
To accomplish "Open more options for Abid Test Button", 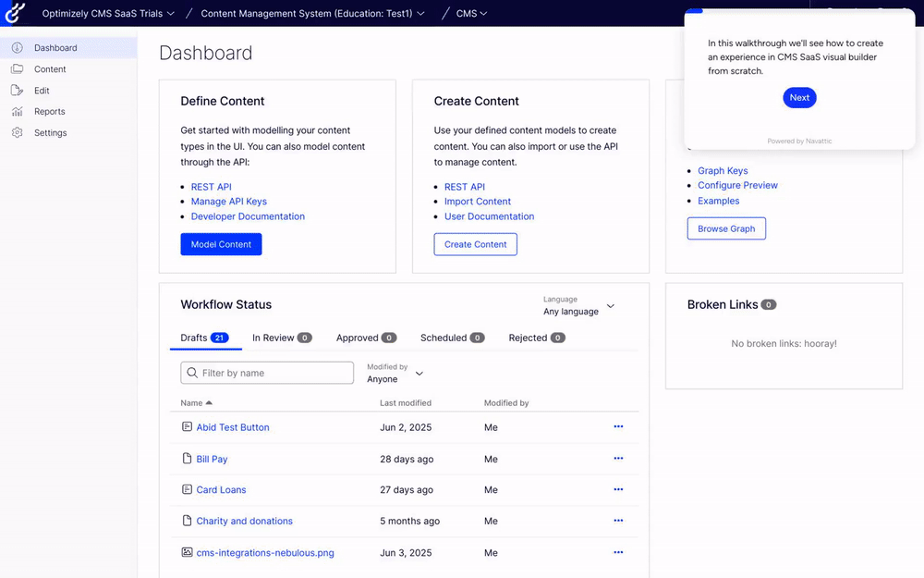I will point(618,427).
